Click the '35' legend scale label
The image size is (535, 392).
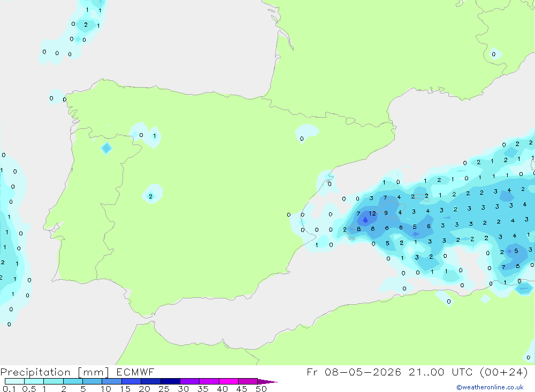203,389
